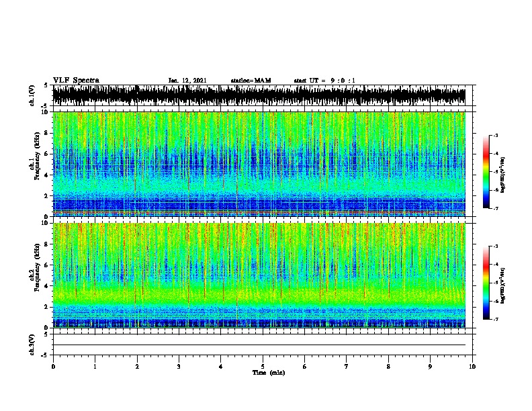532x411 pixels.
Task: Click the "10" kHz tick of ch.2 spectrogram
Action: point(46,223)
